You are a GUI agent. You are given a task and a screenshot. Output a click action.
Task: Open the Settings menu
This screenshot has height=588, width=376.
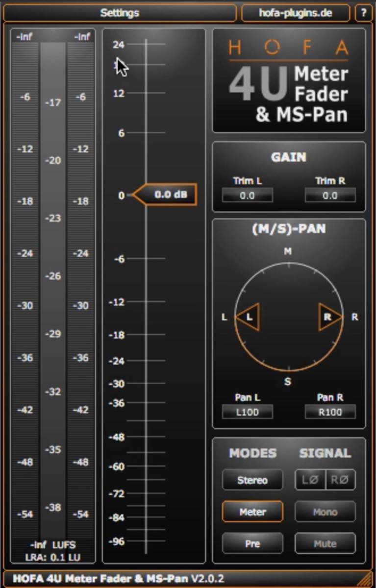(120, 13)
